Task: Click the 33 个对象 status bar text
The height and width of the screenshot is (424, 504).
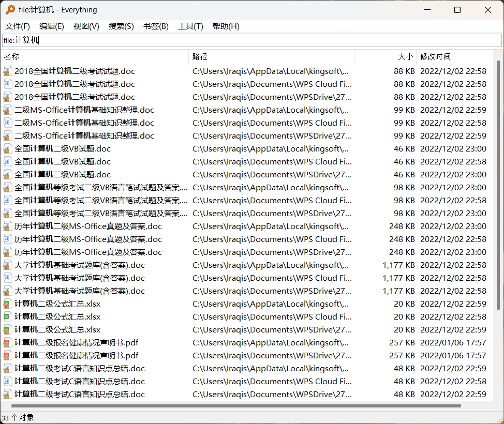Action: coord(18,418)
